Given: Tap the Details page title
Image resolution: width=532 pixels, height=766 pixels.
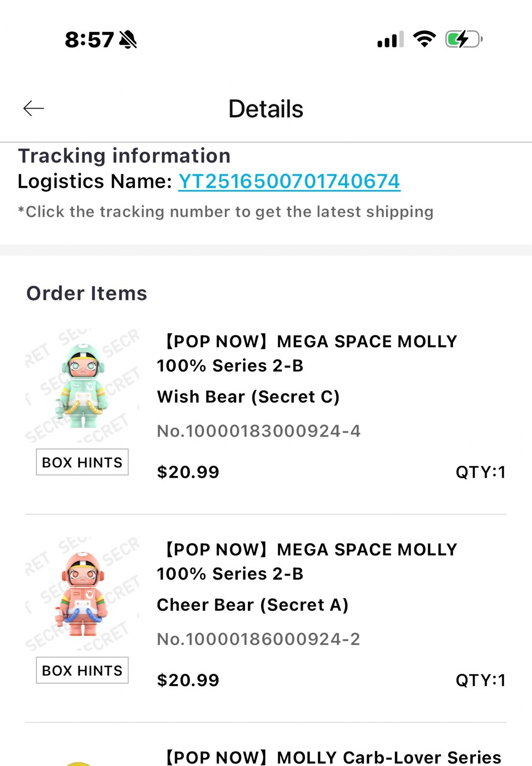Looking at the screenshot, I should [266, 109].
